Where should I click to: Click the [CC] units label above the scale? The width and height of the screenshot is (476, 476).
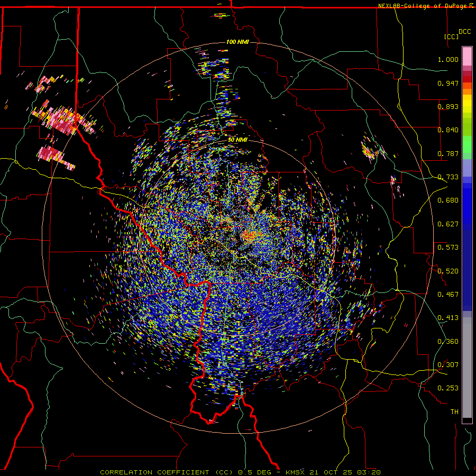pos(452,36)
